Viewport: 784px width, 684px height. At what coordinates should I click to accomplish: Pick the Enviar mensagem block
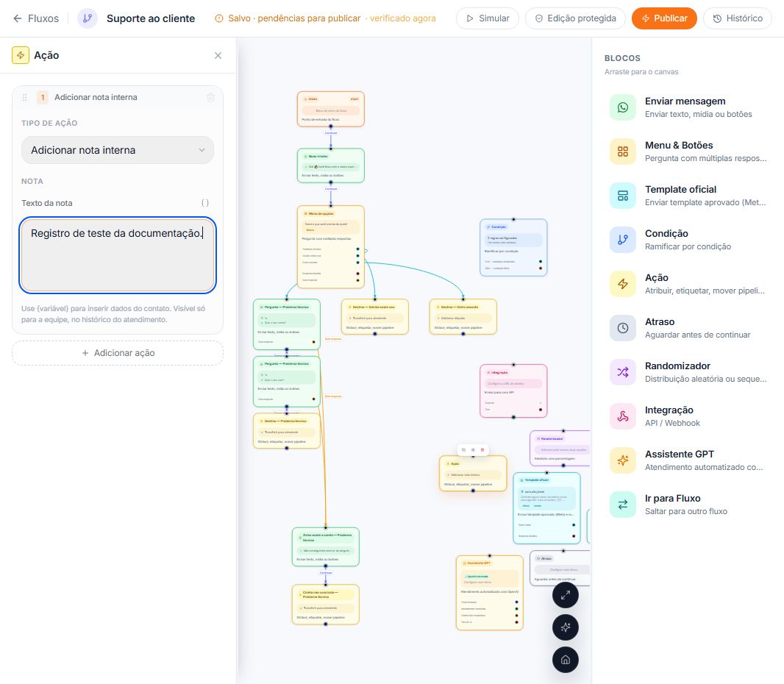688,107
